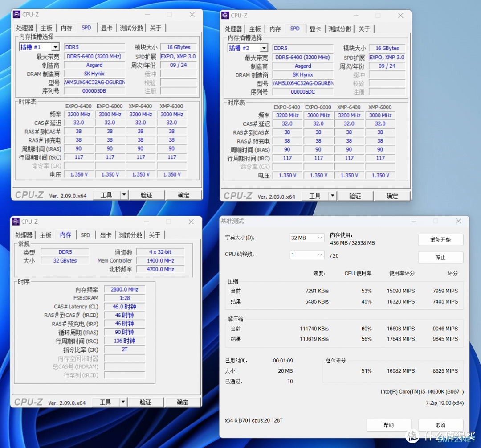Click 工具 button in slot #2 window
Image resolution: width=481 pixels, height=448 pixels.
point(315,196)
